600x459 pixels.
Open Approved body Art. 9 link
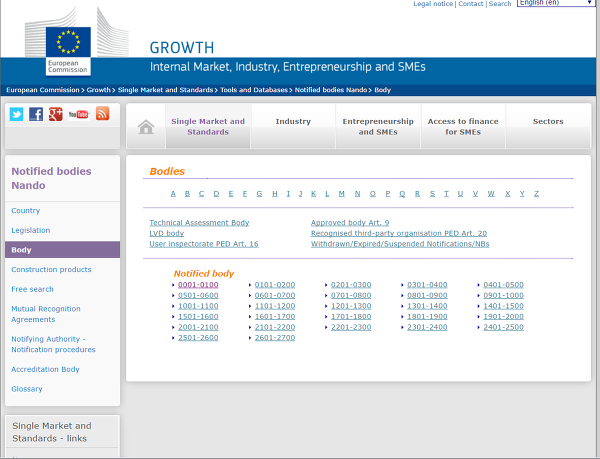click(350, 223)
